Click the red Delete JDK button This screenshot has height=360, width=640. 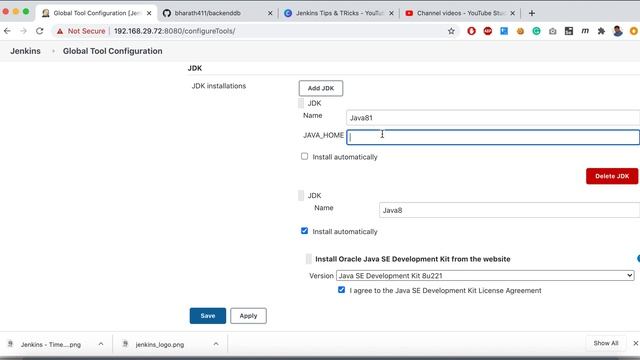(x=612, y=176)
